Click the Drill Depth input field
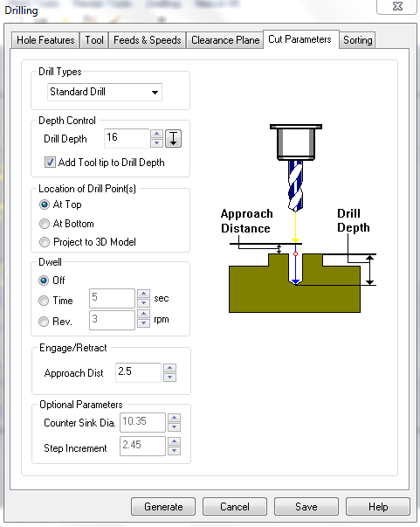Image resolution: width=420 pixels, height=527 pixels. pos(127,138)
